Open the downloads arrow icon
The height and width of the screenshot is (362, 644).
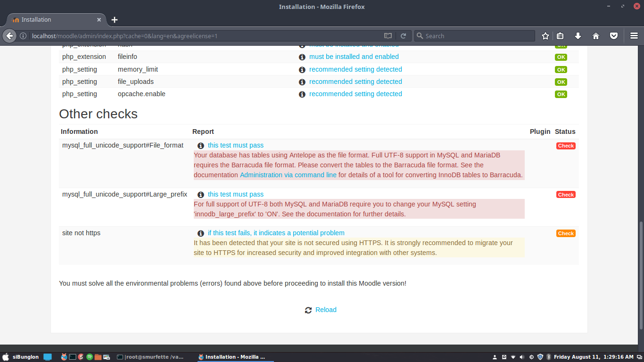point(578,36)
